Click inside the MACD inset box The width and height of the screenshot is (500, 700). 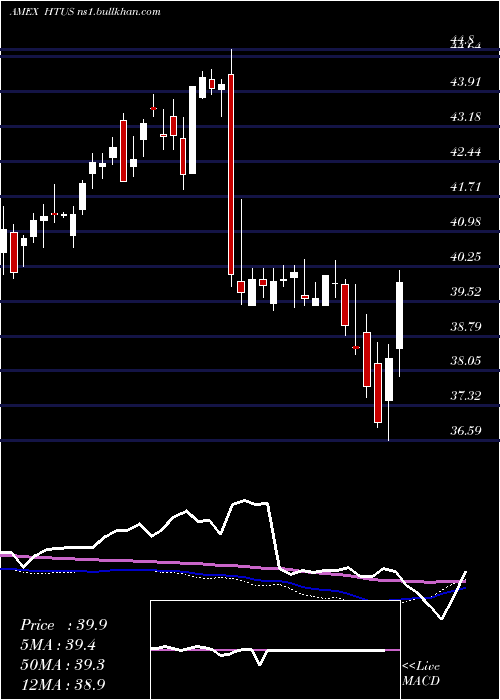(275, 650)
